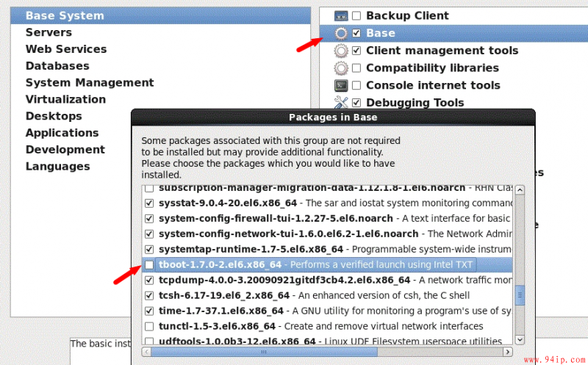Select the Backup Client group label
The image size is (588, 365).
[x=407, y=15]
